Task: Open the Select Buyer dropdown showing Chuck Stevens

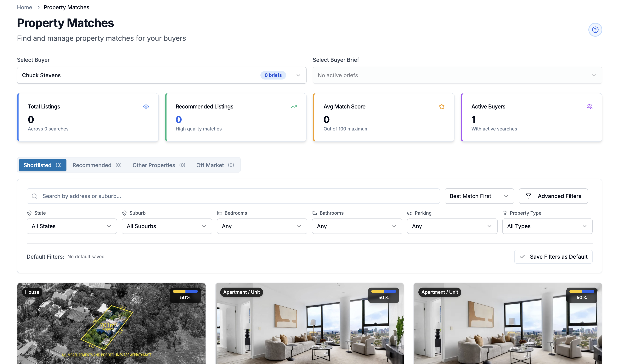Action: tap(162, 75)
